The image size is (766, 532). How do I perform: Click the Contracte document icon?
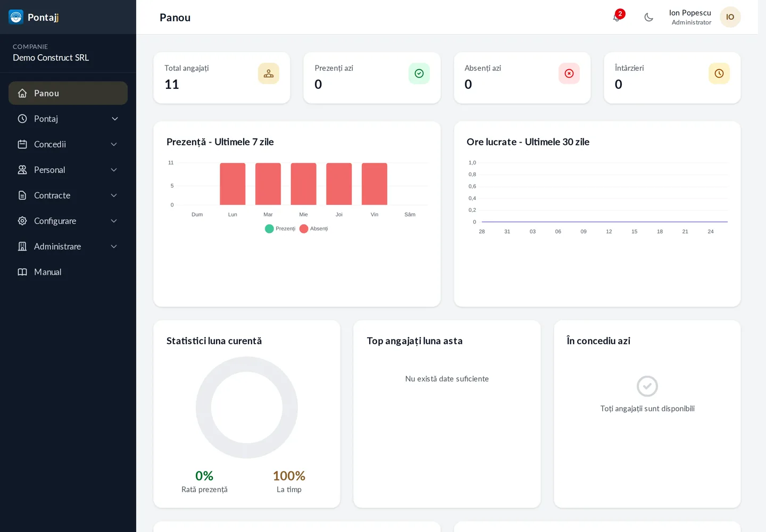click(x=22, y=195)
